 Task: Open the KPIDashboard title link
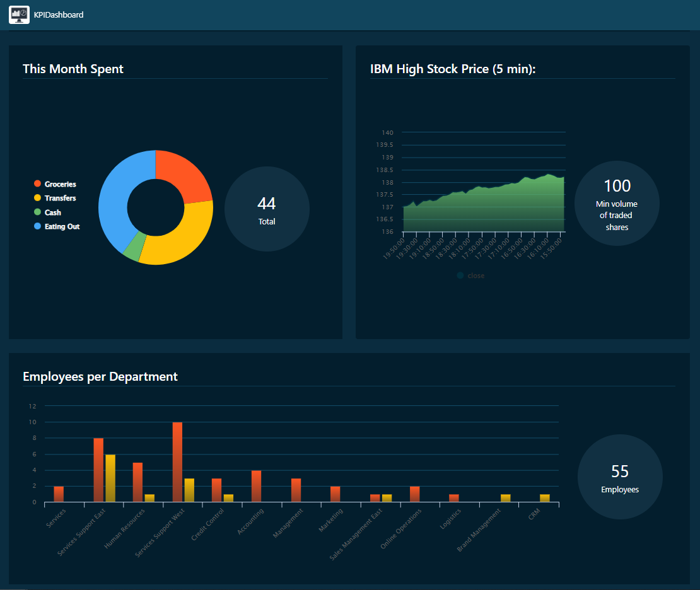click(x=59, y=14)
